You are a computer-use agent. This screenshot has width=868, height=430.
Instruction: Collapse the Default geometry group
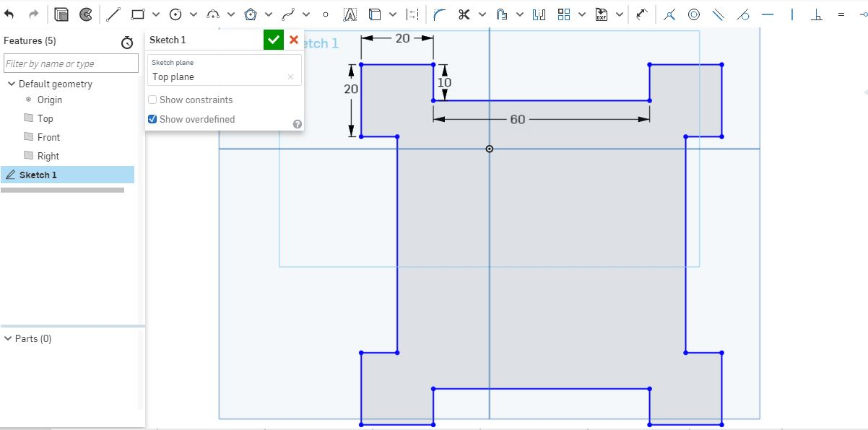(x=12, y=84)
